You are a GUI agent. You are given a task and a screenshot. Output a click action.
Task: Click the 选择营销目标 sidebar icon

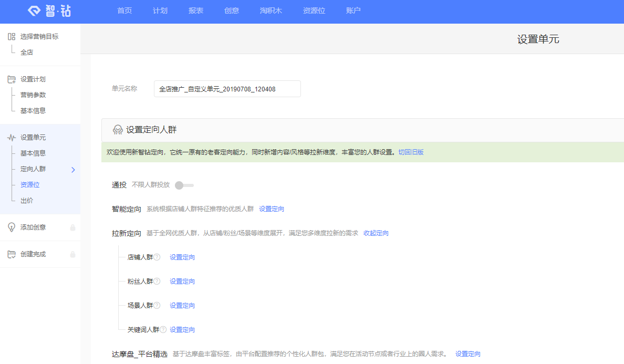click(12, 37)
